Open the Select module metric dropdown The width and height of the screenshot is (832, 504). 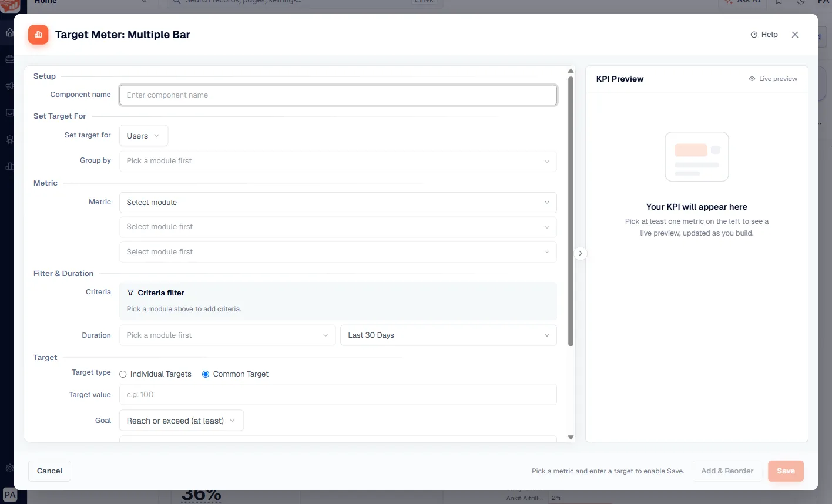click(x=338, y=203)
